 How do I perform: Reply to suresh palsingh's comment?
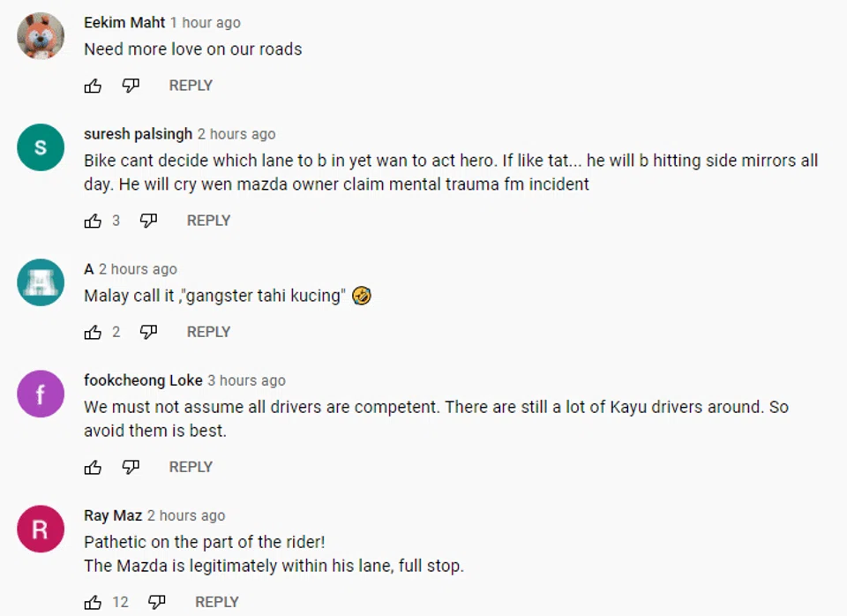[208, 221]
